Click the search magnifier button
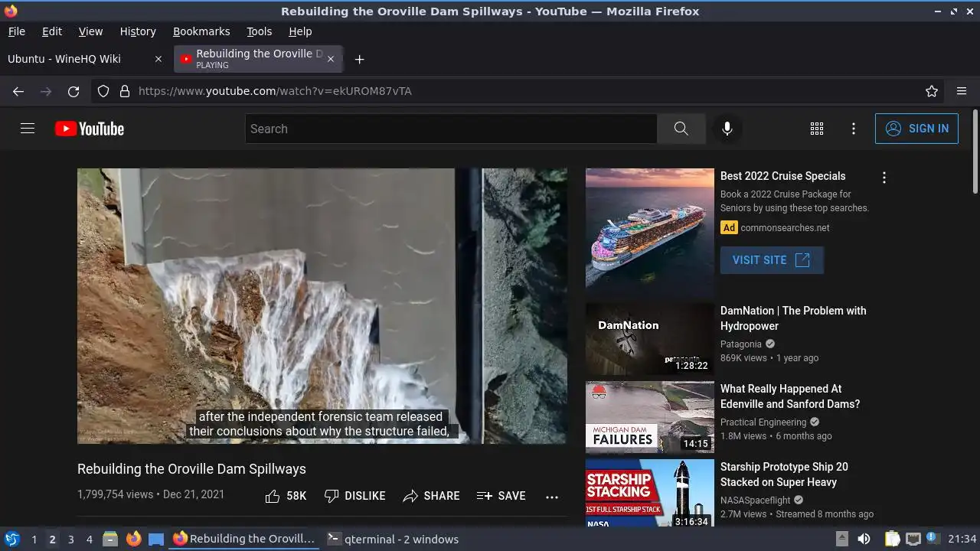The height and width of the screenshot is (551, 980). coord(681,129)
